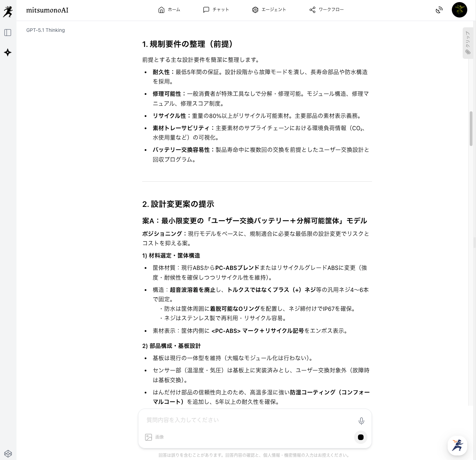Click the mitsumonoAI wordmark

(x=47, y=10)
